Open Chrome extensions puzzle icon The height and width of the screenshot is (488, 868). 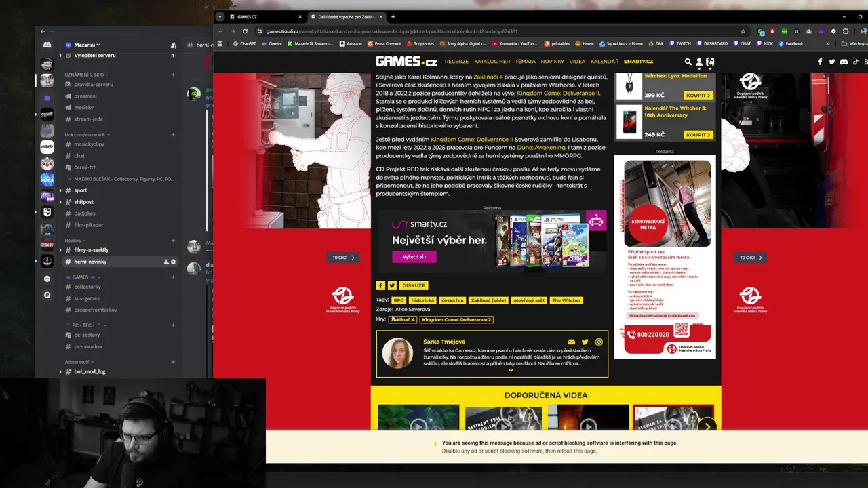[846, 31]
